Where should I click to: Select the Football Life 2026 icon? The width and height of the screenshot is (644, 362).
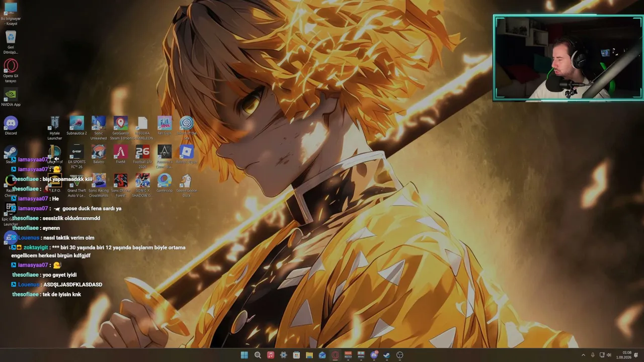[142, 157]
